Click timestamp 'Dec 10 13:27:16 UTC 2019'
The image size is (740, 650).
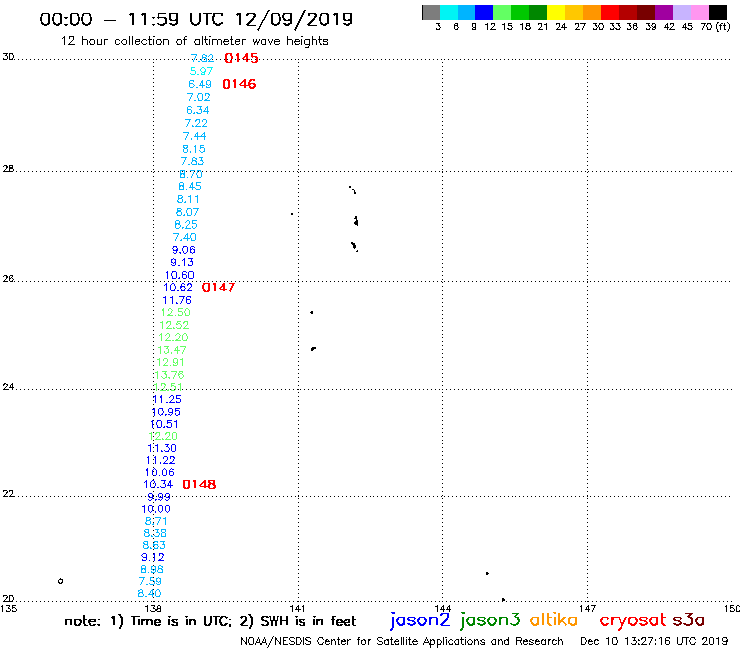tap(654, 642)
